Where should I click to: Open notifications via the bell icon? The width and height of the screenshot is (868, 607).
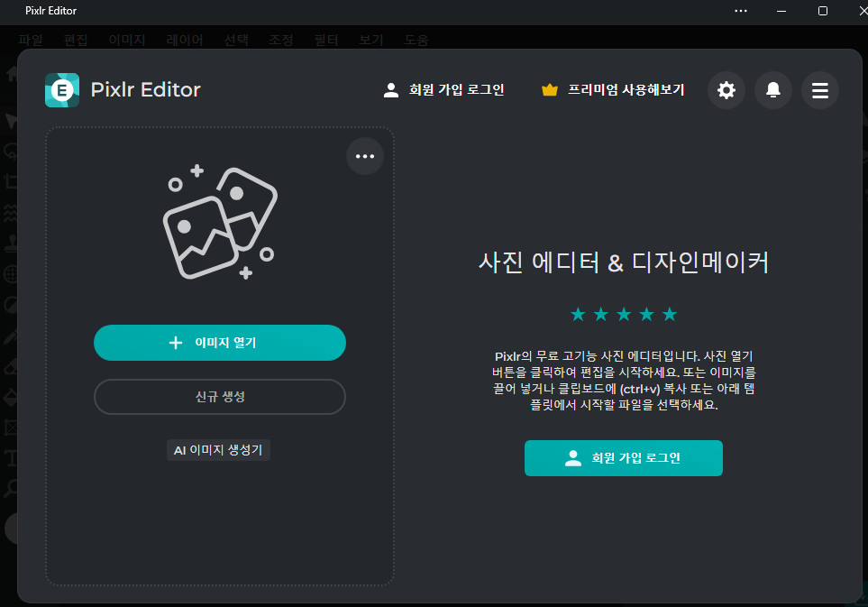tap(773, 89)
